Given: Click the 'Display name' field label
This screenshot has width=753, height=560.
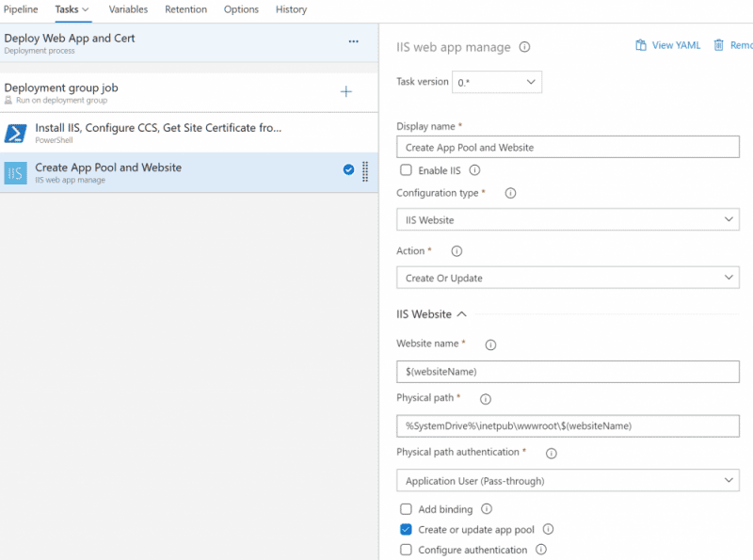Looking at the screenshot, I should 425,126.
